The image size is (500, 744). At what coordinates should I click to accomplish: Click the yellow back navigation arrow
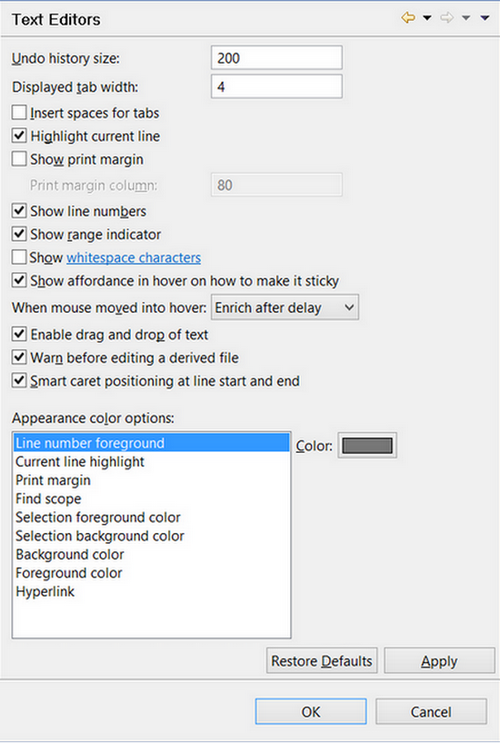tap(408, 18)
